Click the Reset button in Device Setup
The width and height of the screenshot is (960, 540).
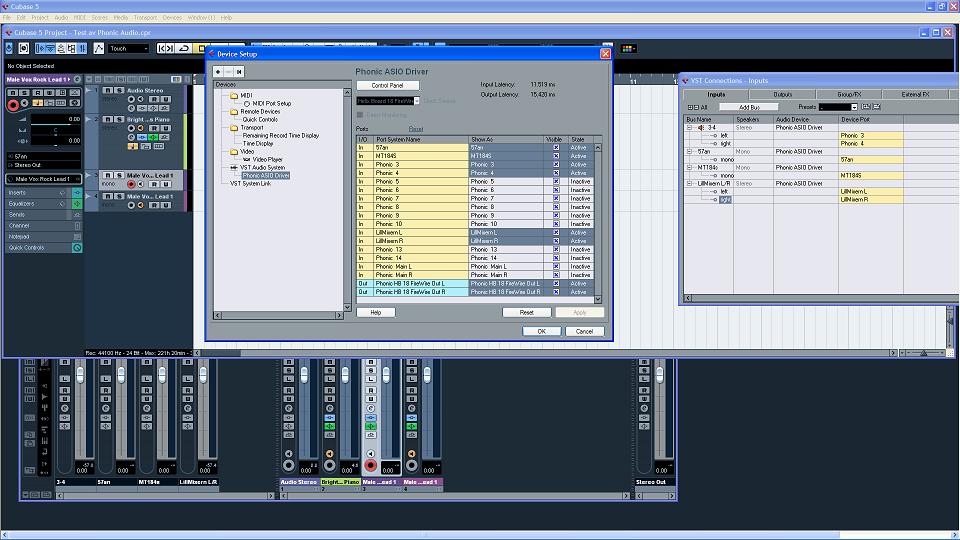pos(527,312)
